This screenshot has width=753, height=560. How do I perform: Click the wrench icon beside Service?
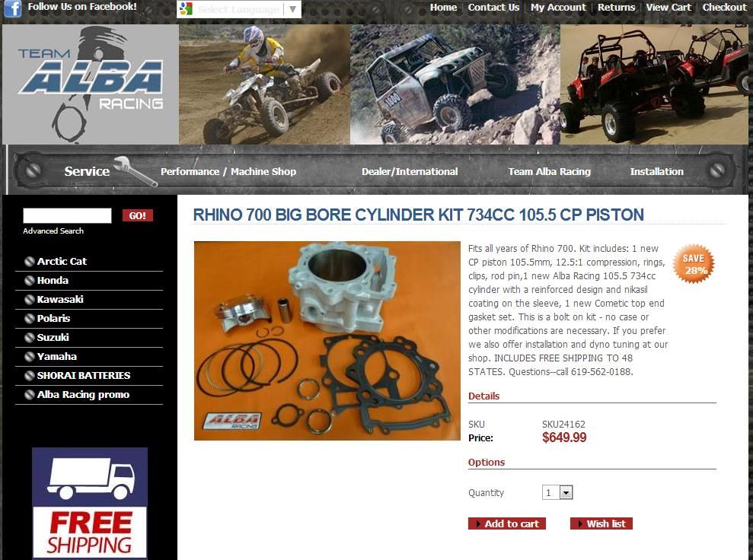click(x=136, y=171)
